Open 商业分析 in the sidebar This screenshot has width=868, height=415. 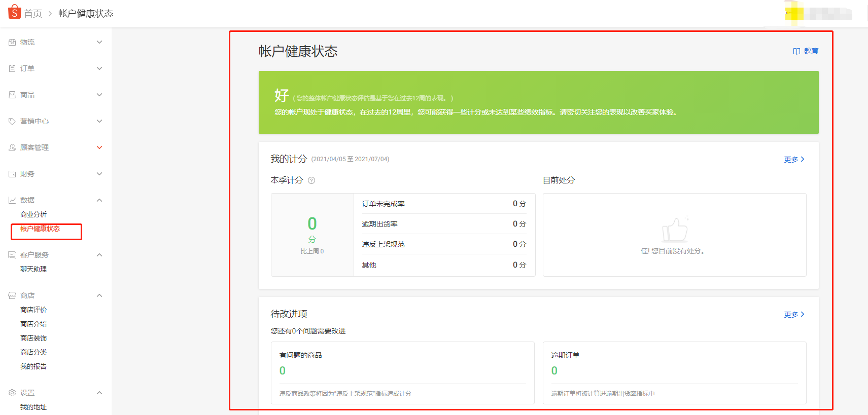[33, 214]
